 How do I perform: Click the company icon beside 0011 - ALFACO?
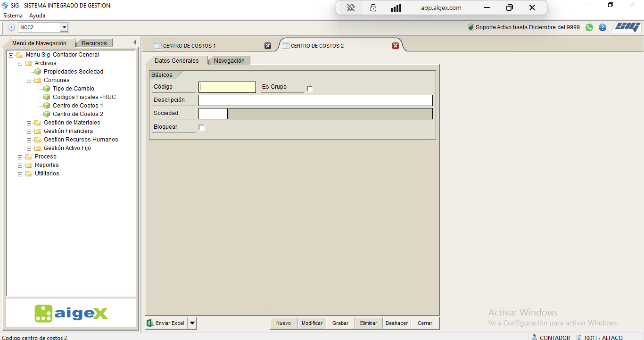point(579,337)
